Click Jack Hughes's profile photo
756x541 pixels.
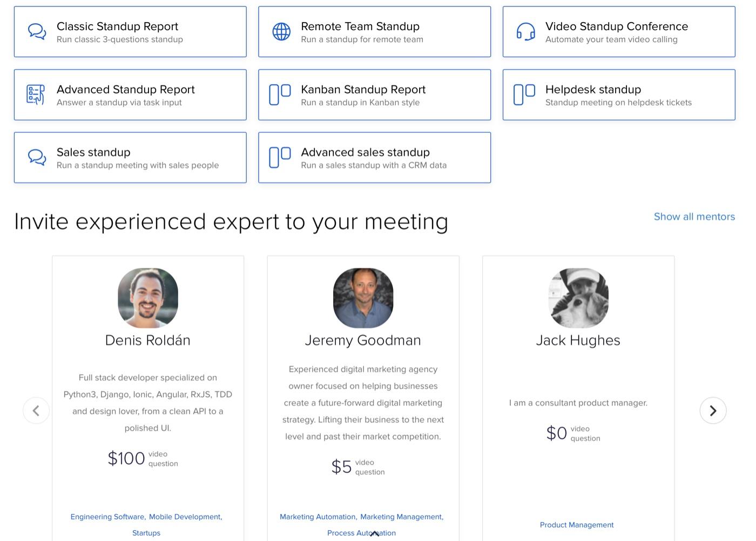pyautogui.click(x=578, y=298)
